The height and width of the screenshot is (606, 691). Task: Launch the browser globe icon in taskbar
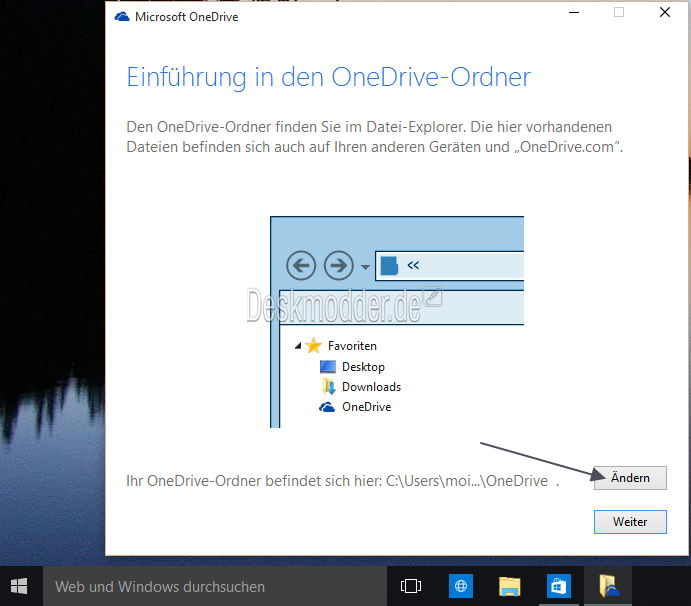(461, 586)
